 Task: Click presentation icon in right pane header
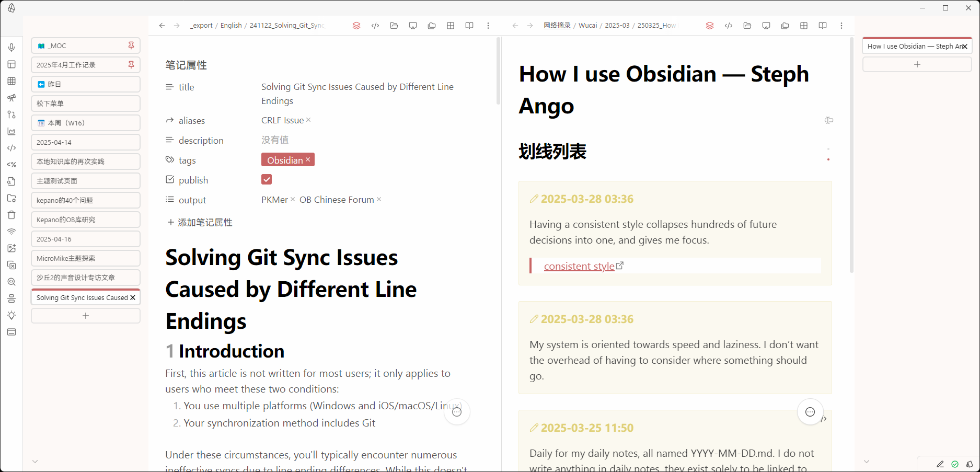point(766,26)
